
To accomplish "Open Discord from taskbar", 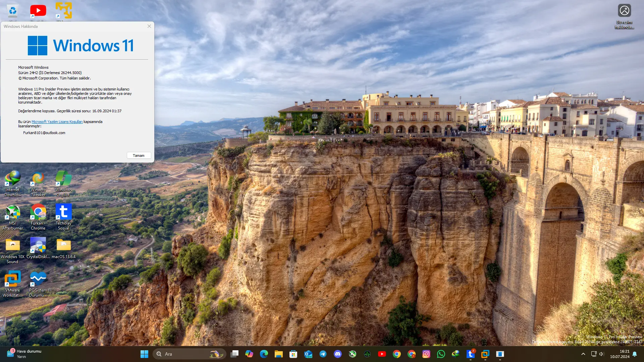I will (338, 354).
